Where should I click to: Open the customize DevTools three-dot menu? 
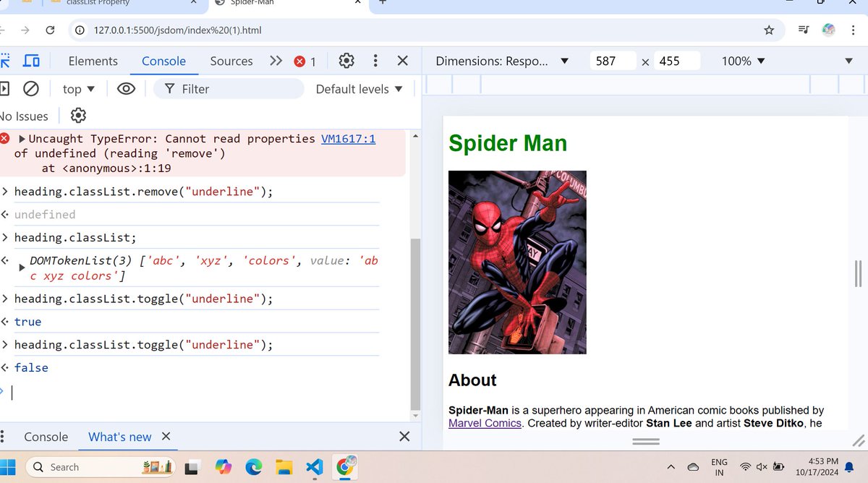click(x=375, y=61)
